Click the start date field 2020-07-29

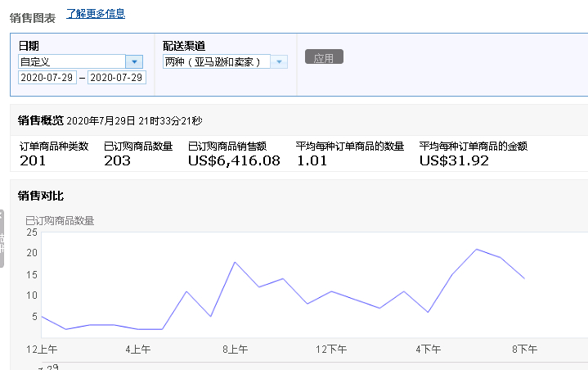(47, 77)
